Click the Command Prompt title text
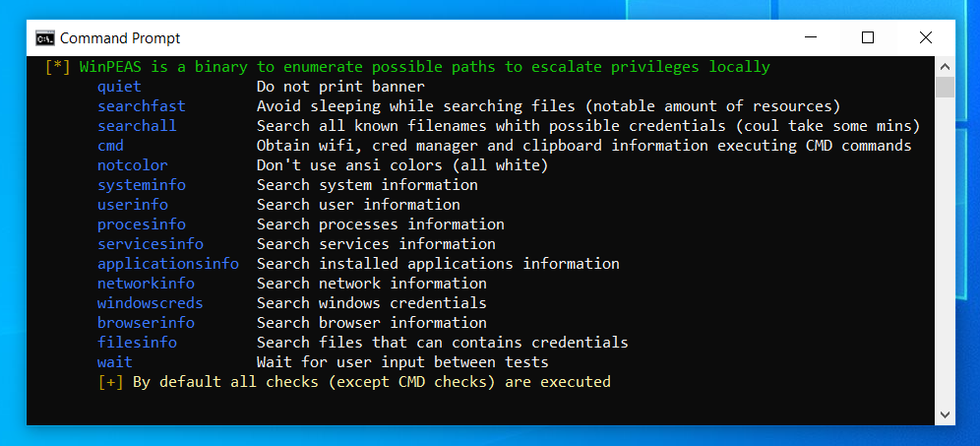This screenshot has height=446, width=980. pyautogui.click(x=120, y=38)
